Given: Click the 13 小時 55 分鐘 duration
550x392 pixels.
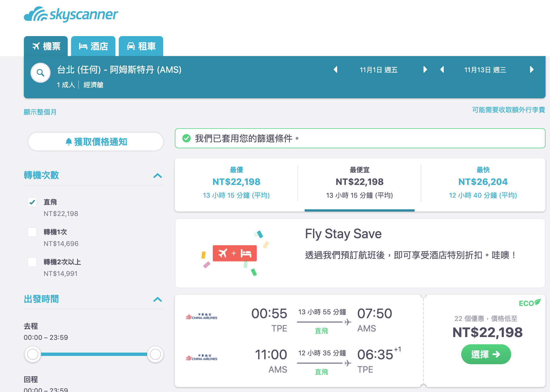Looking at the screenshot, I should [x=322, y=312].
